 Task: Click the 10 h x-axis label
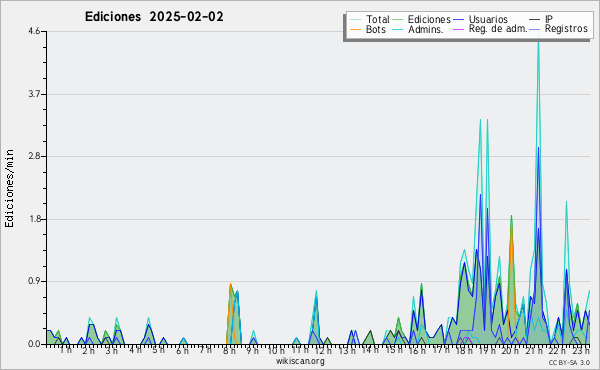click(276, 350)
